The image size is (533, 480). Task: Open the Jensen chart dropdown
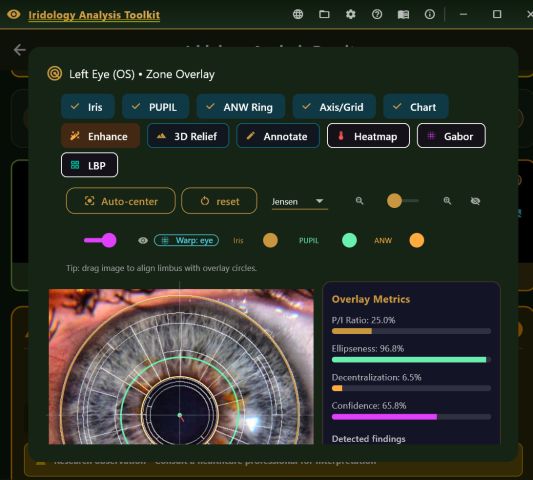click(299, 201)
